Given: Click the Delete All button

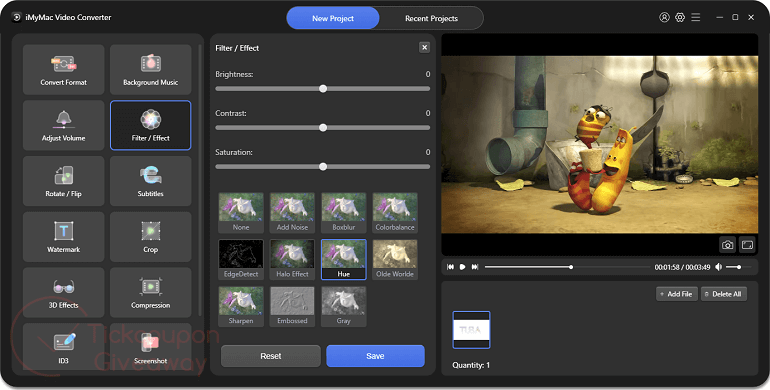Looking at the screenshot, I should coord(724,294).
